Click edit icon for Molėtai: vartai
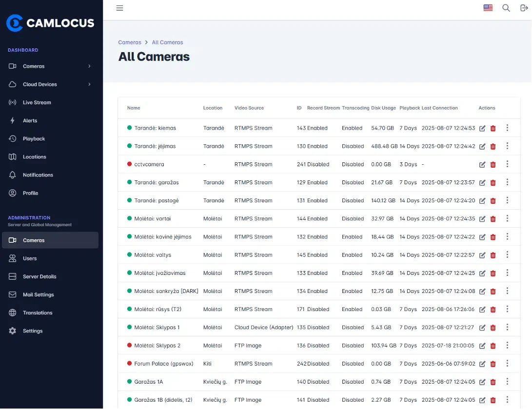Viewport: 532px width, 409px height. click(x=482, y=219)
